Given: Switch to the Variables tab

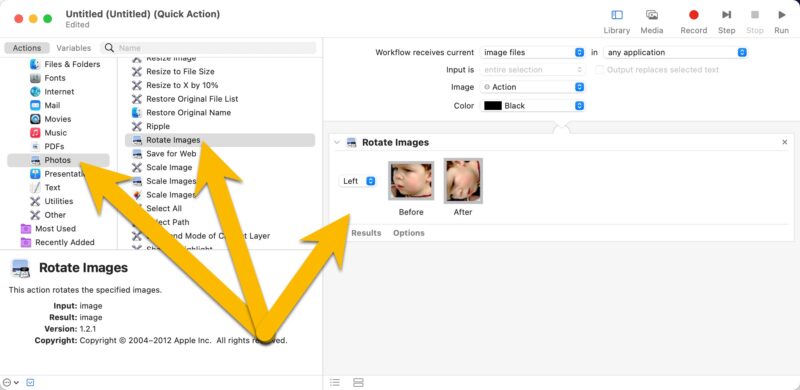Looking at the screenshot, I should click(73, 48).
